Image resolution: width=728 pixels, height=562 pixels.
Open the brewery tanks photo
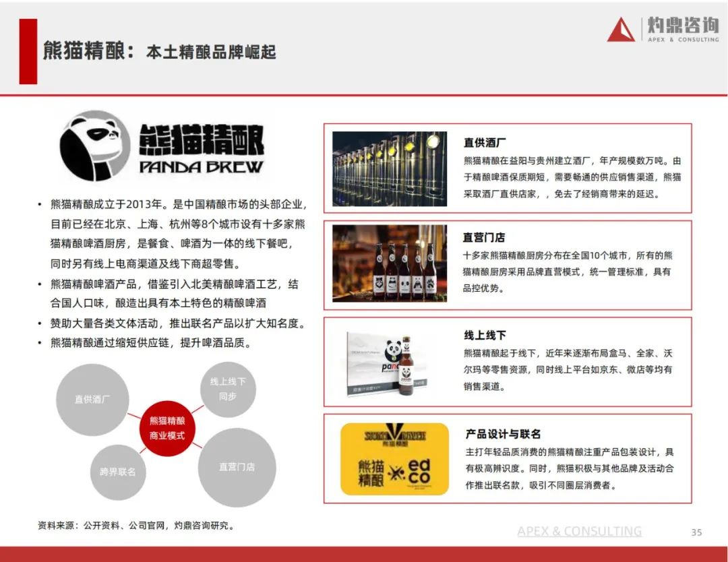(390, 168)
